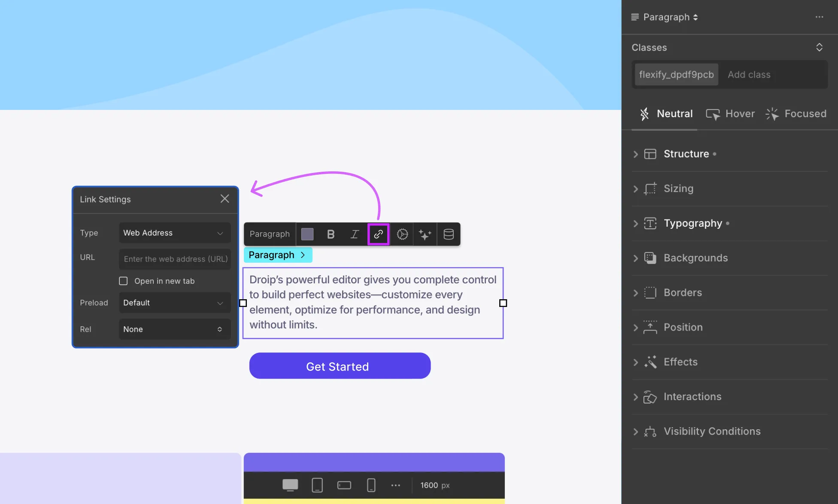Click the Borders section dashed square icon
The height and width of the screenshot is (504, 838).
(650, 293)
